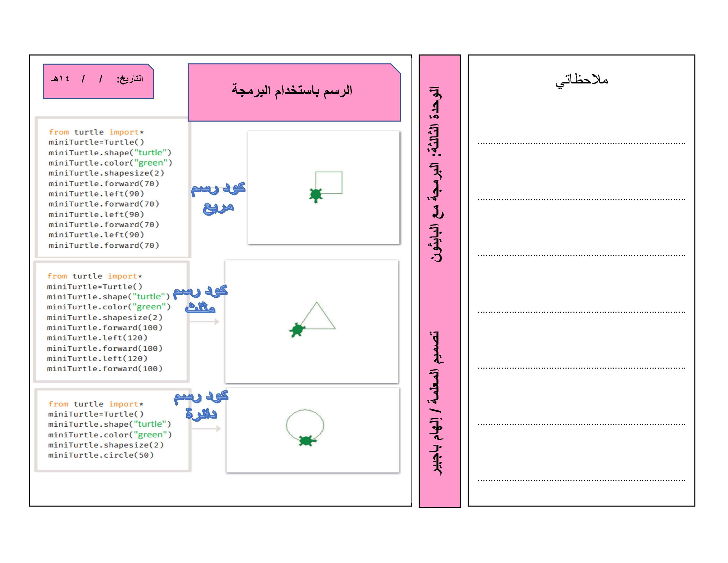Click the green turtle beside the square
Screen dimensions: 728x563
point(316,195)
